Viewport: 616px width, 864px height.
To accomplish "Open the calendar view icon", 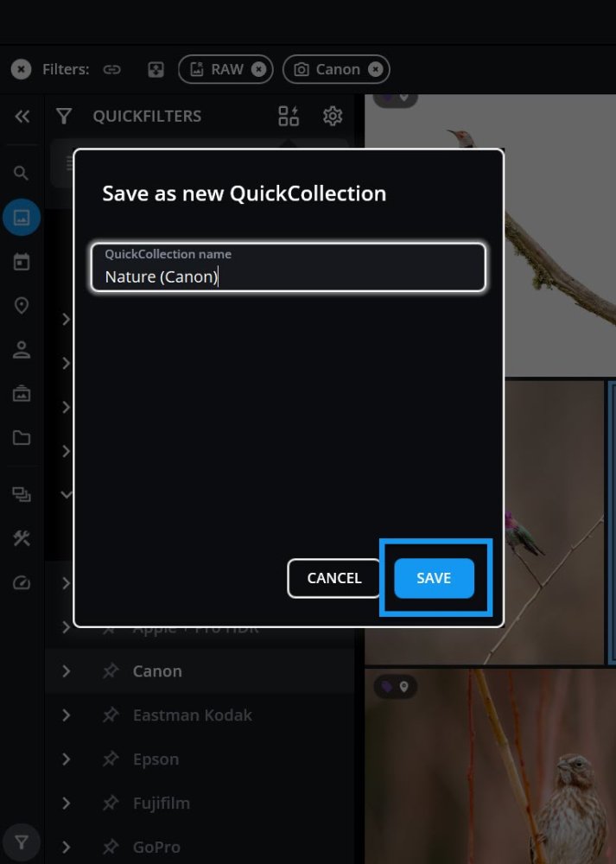I will [22, 262].
